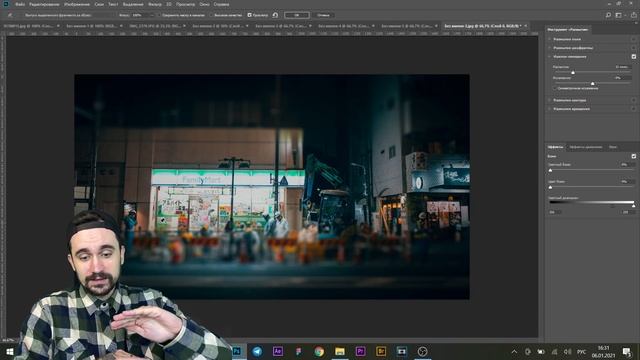Viewport: 640px width, 360px height.
Task: Enable the Размытие контура blur checkbox
Action: (634, 100)
